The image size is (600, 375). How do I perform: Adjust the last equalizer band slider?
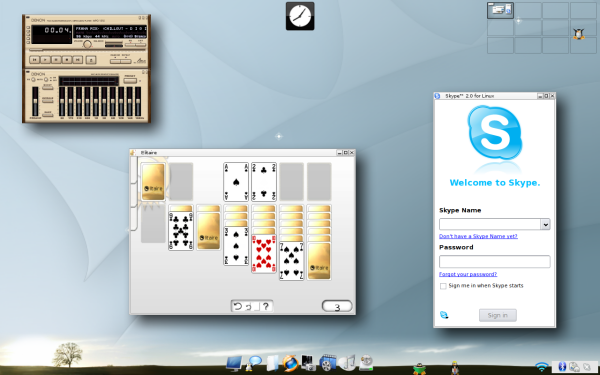(x=138, y=101)
